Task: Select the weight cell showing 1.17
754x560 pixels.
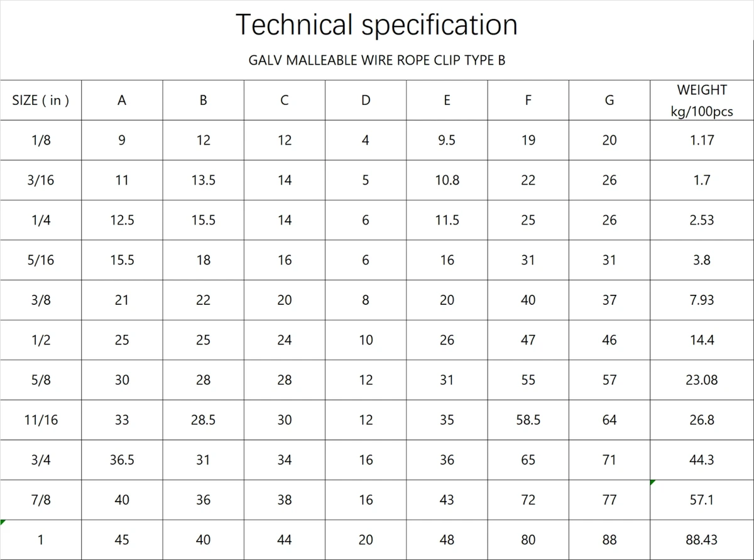Action: pyautogui.click(x=702, y=140)
